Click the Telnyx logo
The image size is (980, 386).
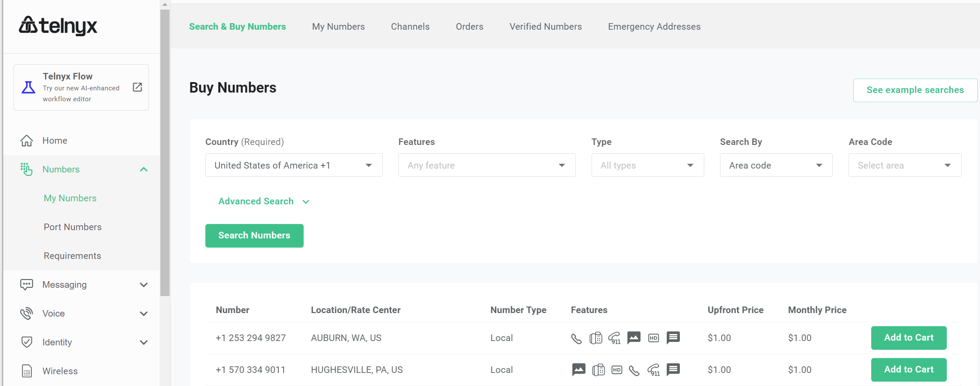point(58,26)
